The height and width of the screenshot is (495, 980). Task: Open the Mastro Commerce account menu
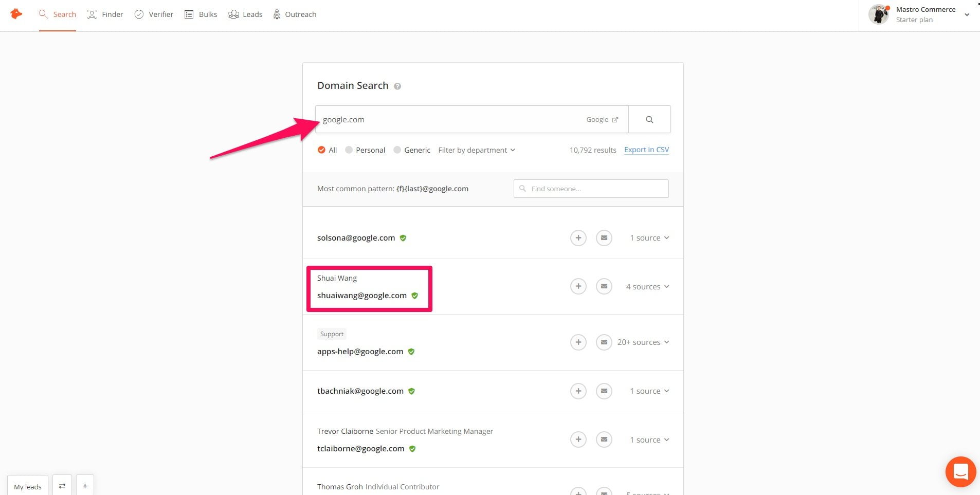[x=919, y=14]
